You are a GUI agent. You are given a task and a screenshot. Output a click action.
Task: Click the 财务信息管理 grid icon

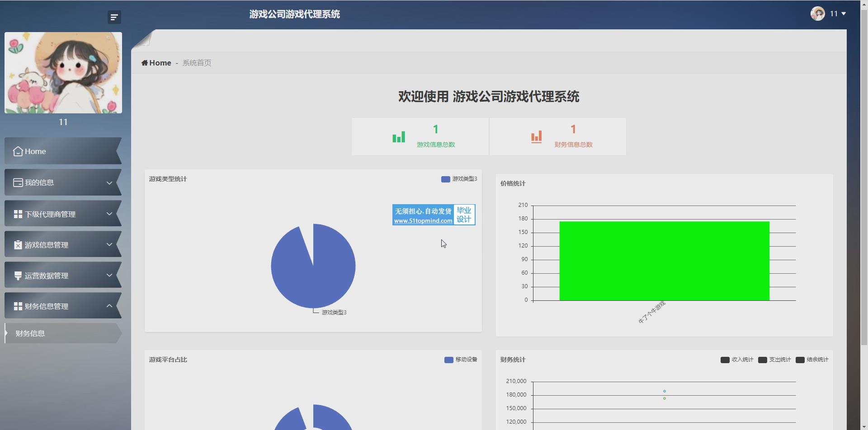tap(18, 306)
